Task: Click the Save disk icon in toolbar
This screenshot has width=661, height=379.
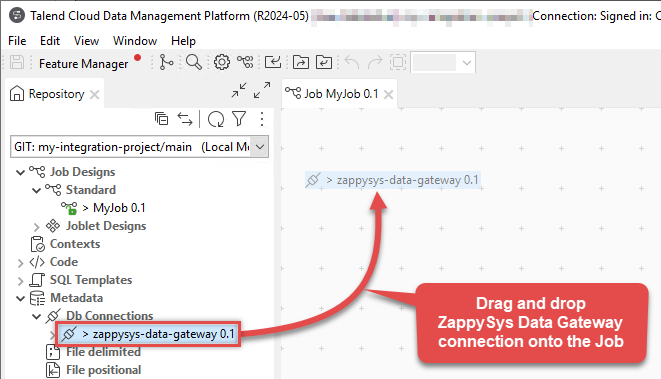Action: (17, 62)
